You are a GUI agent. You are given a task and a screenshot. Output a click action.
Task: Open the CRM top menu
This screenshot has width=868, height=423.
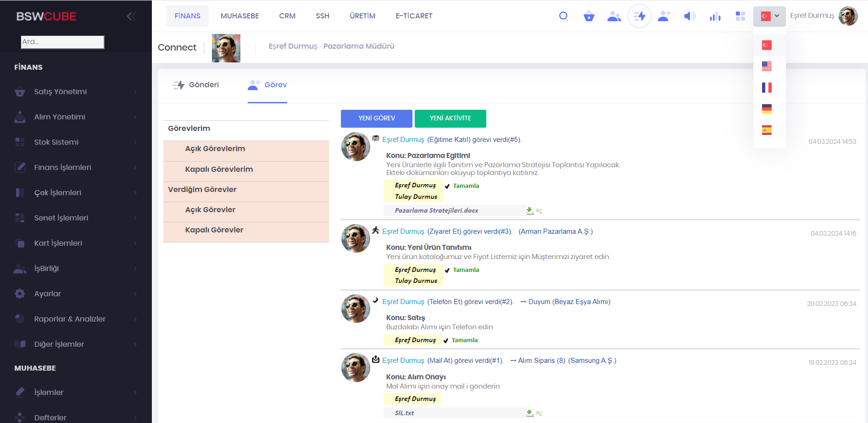[x=287, y=16]
